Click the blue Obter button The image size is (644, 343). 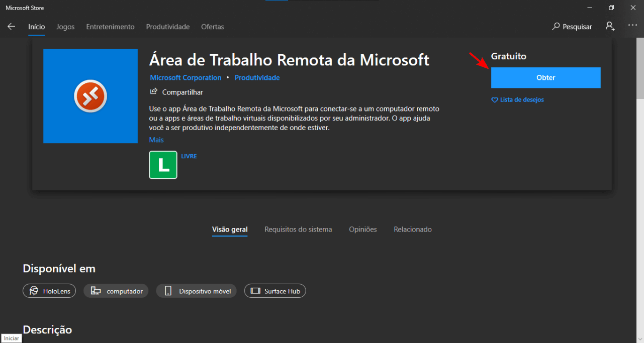click(546, 78)
